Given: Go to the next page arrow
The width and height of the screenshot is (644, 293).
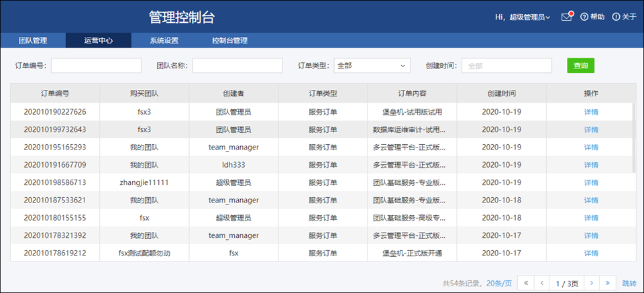Looking at the screenshot, I should [x=592, y=283].
